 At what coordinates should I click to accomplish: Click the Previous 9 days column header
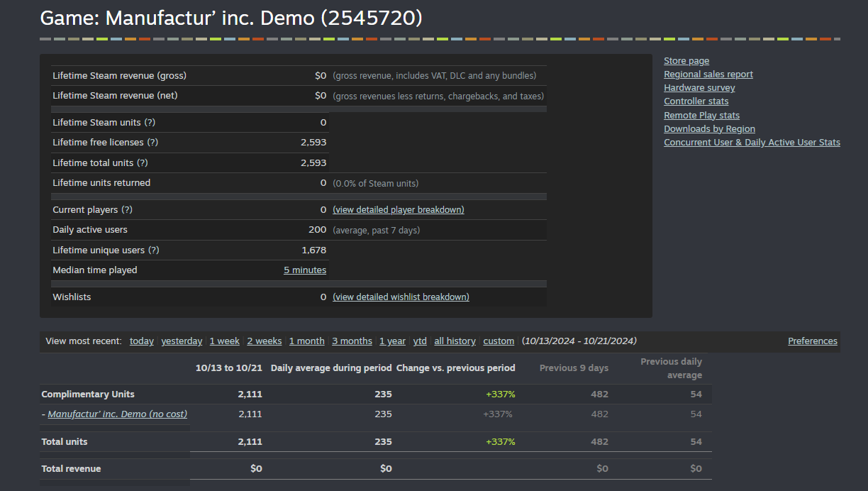[574, 368]
